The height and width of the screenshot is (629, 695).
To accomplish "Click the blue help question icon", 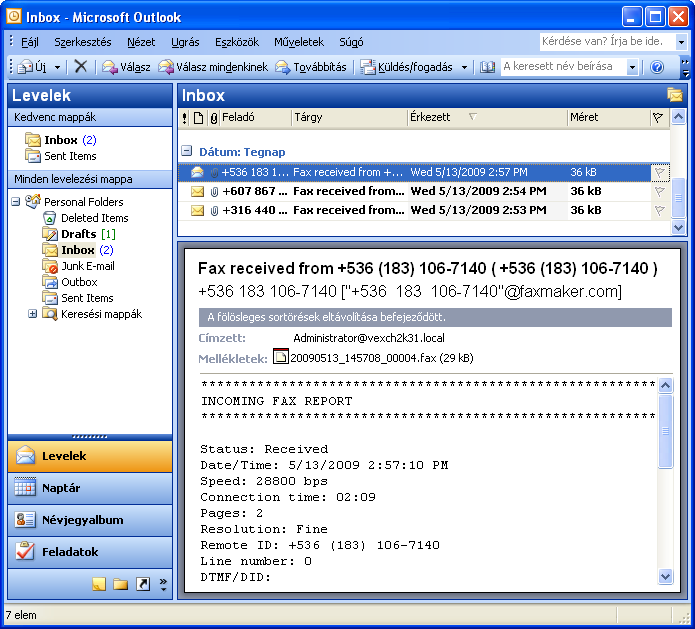I will click(657, 67).
